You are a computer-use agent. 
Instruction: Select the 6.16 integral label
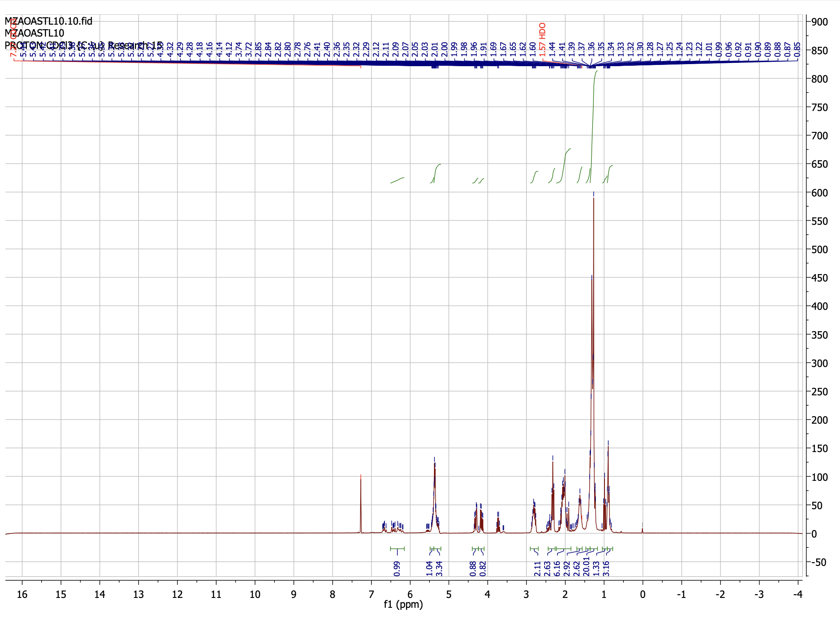click(557, 569)
